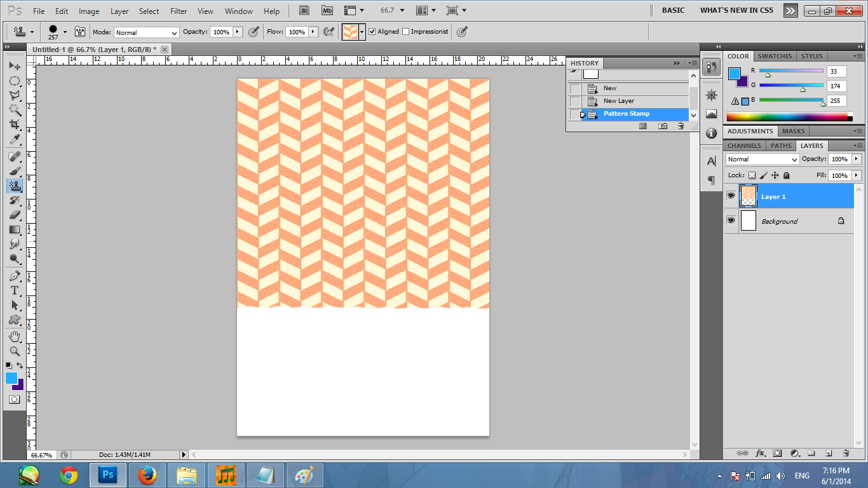Select the Pen tool

(14, 276)
